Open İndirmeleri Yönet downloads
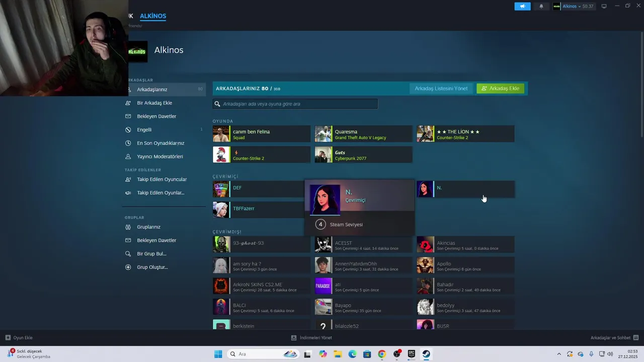This screenshot has width=644, height=362. point(311,338)
